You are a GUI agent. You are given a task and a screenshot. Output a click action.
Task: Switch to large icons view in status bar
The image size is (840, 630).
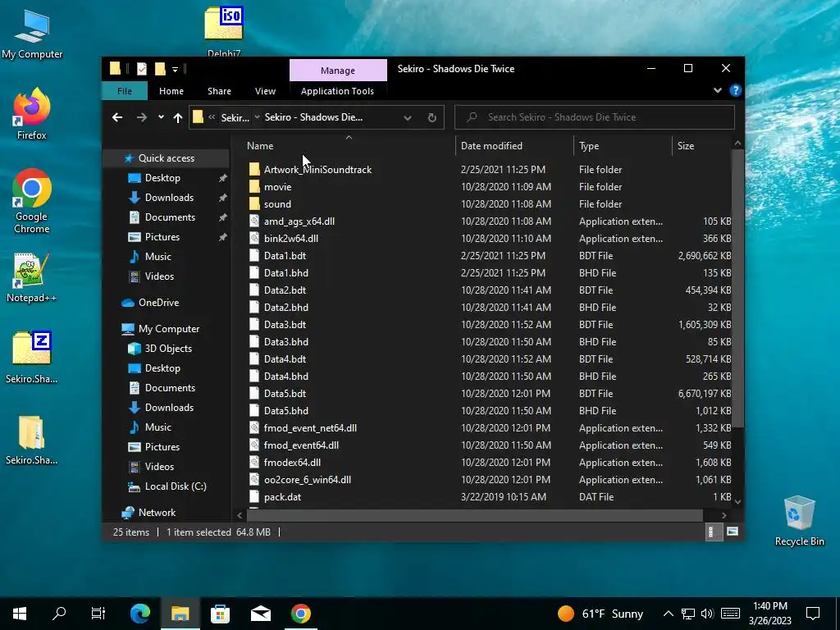[x=733, y=532]
